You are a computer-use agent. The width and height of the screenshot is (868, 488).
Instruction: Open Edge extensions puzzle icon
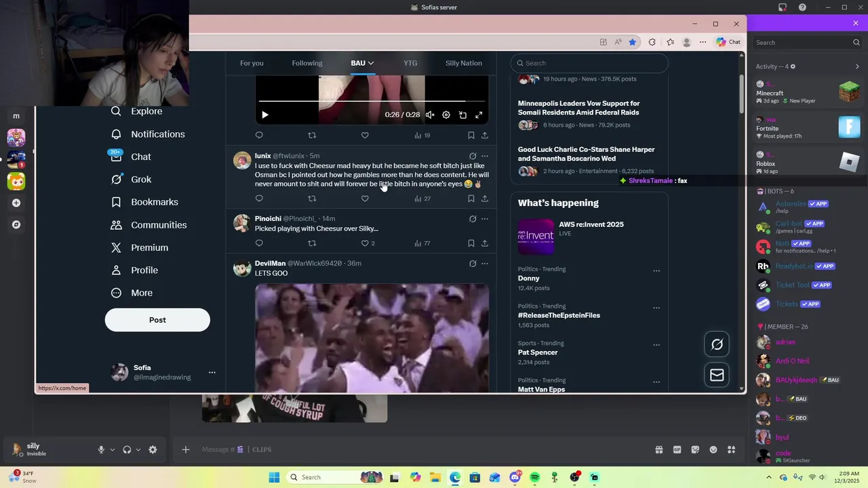652,42
